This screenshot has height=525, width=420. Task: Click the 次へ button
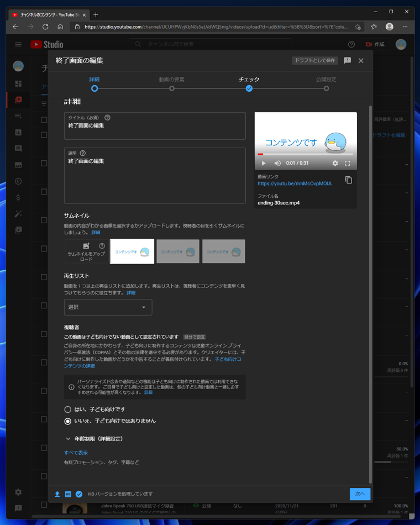(x=360, y=494)
